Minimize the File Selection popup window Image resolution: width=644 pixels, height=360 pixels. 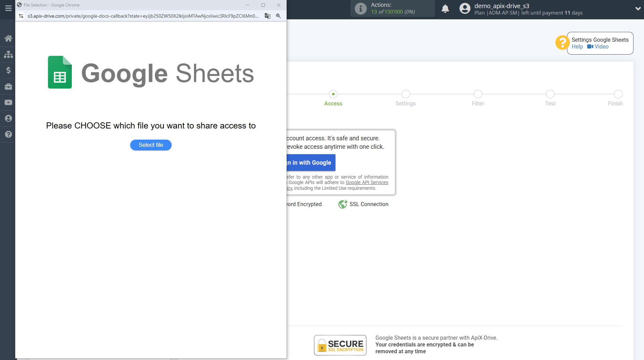click(248, 5)
